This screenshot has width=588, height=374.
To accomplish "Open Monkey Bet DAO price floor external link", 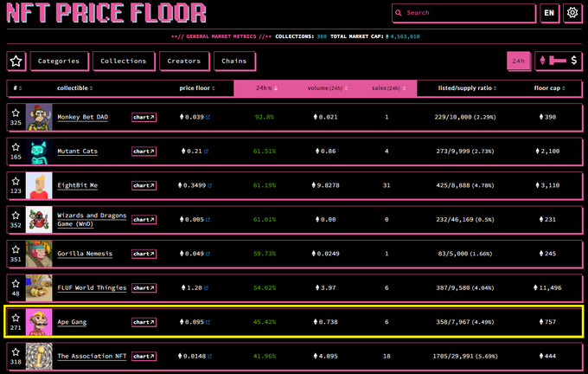I will click(x=208, y=117).
